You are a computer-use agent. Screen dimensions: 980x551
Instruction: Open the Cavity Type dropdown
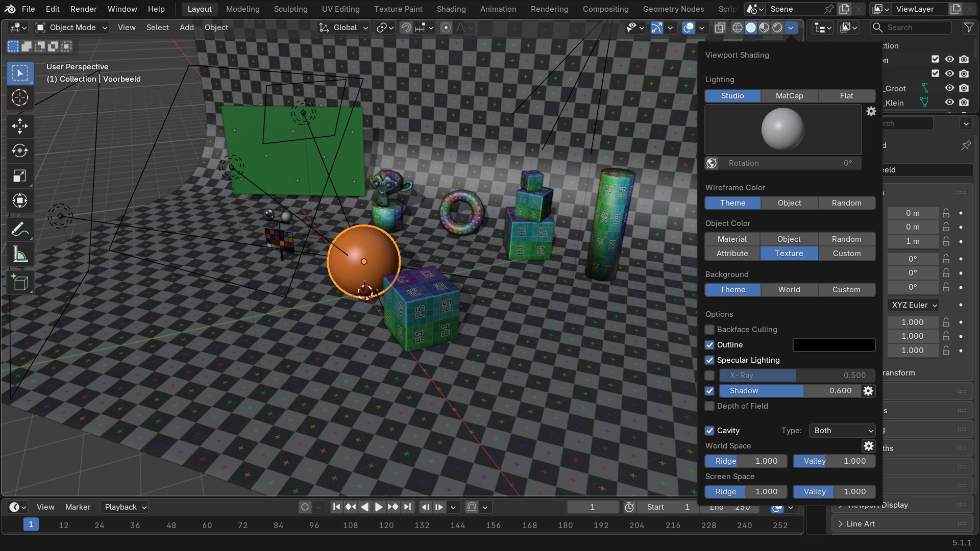point(842,431)
